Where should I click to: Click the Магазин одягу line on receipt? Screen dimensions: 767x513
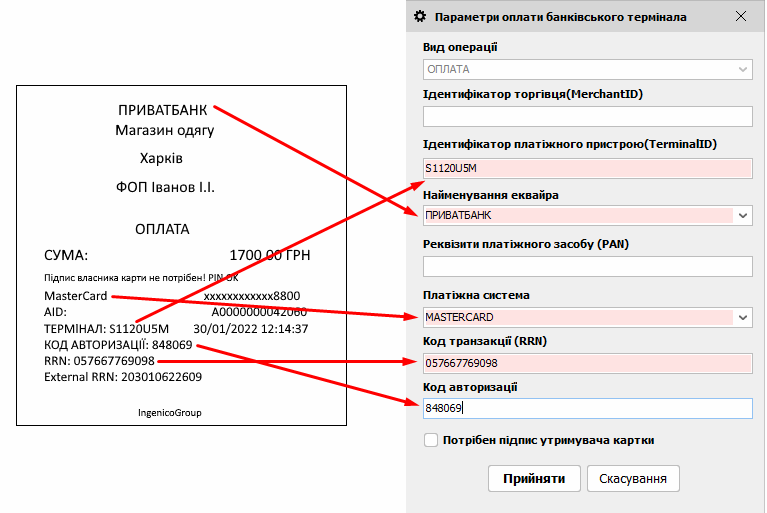(164, 131)
